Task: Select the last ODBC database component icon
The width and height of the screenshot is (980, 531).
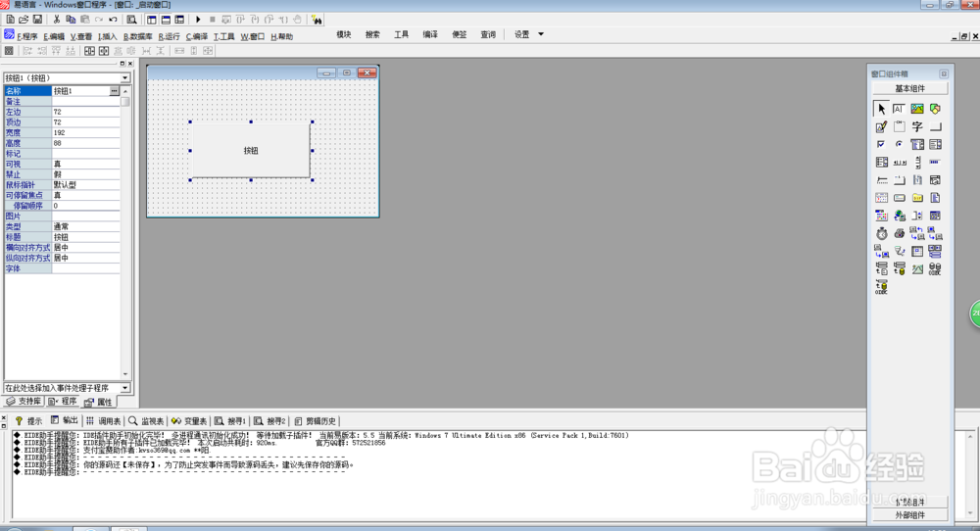Action: [x=881, y=287]
